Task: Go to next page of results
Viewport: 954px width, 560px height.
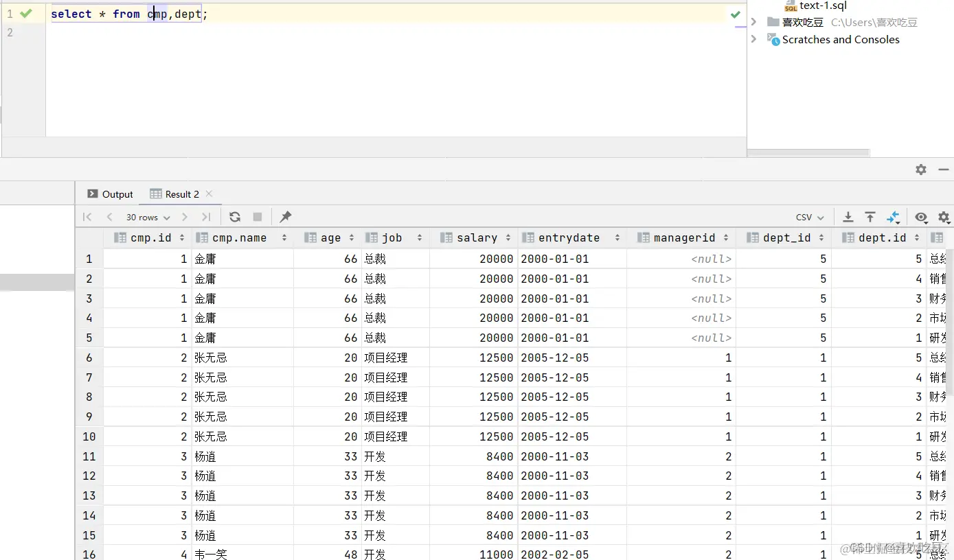Action: point(184,217)
